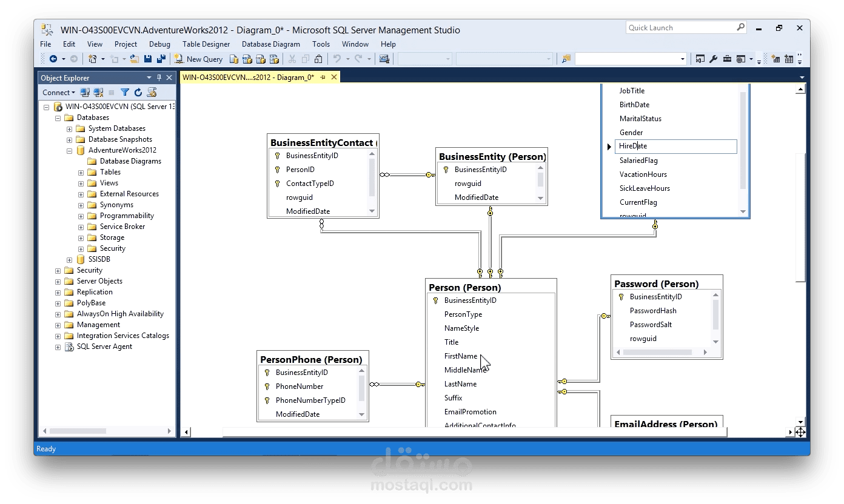Viewport: 844px width, 504px height.
Task: Click the Database Engine Query icon
Action: tap(233, 59)
